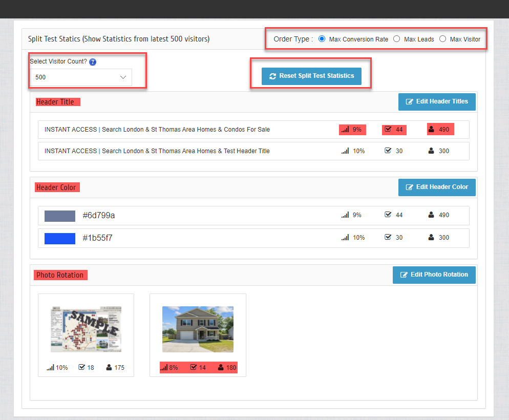Click the Edit Photo Rotation button
Screen dimensions: 509x420
pos(434,275)
